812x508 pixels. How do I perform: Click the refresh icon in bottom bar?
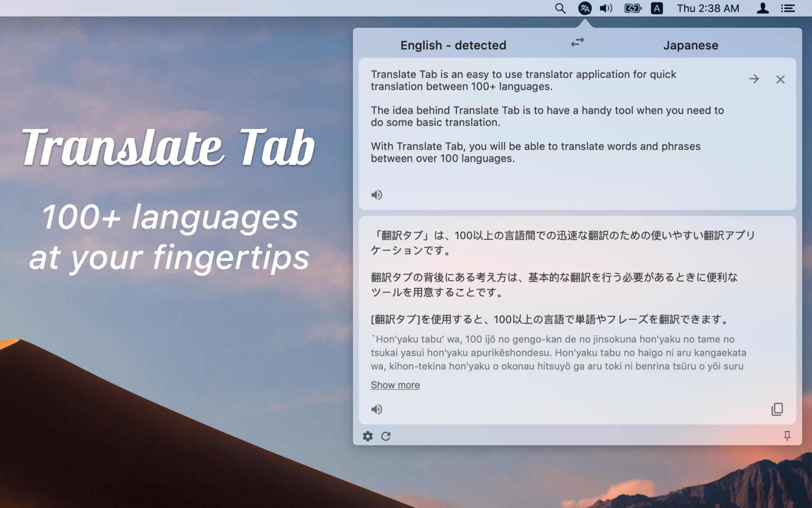pyautogui.click(x=386, y=436)
